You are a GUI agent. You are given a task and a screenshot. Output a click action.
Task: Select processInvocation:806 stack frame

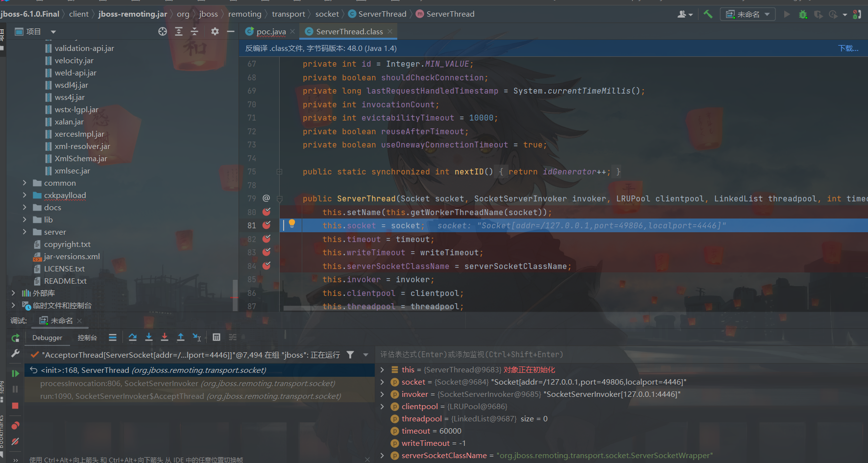point(188,384)
